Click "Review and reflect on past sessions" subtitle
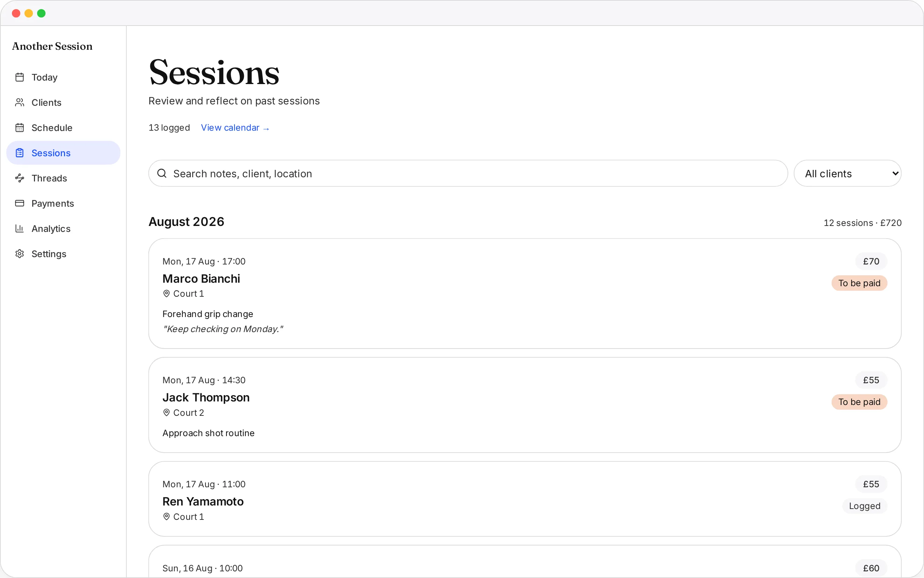Image resolution: width=924 pixels, height=578 pixels. point(234,101)
